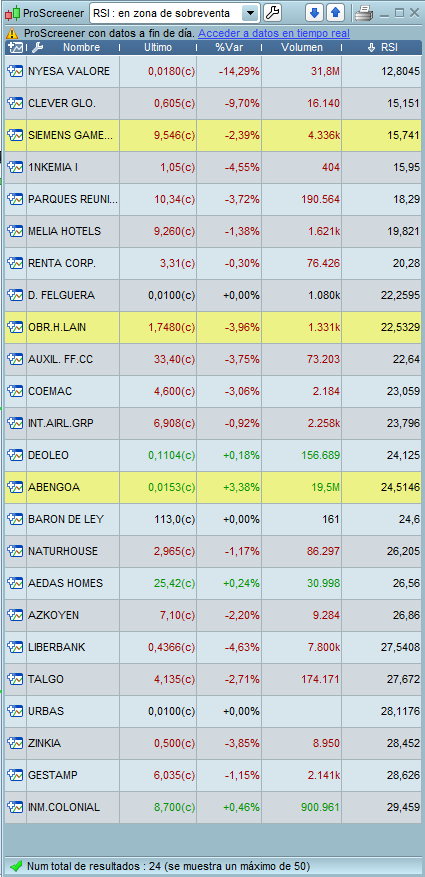Open the chart icon for SIEMENS GAME...

click(15, 135)
